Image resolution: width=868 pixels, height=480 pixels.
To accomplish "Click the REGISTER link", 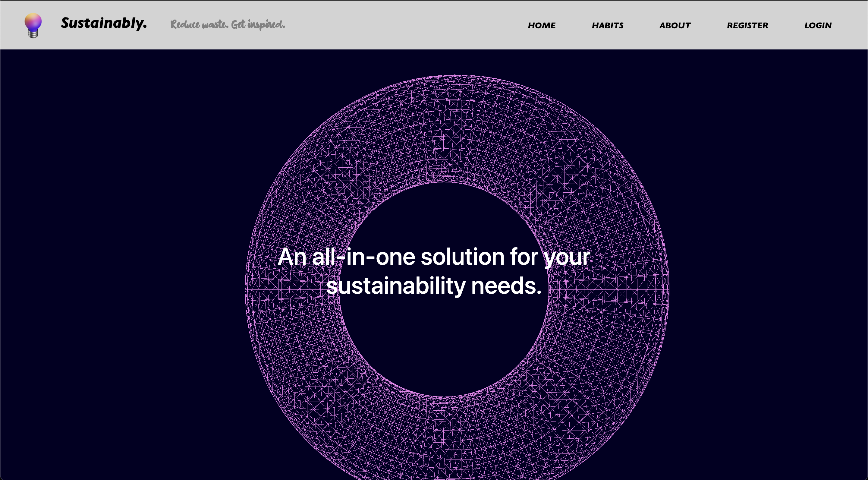I will coord(747,26).
